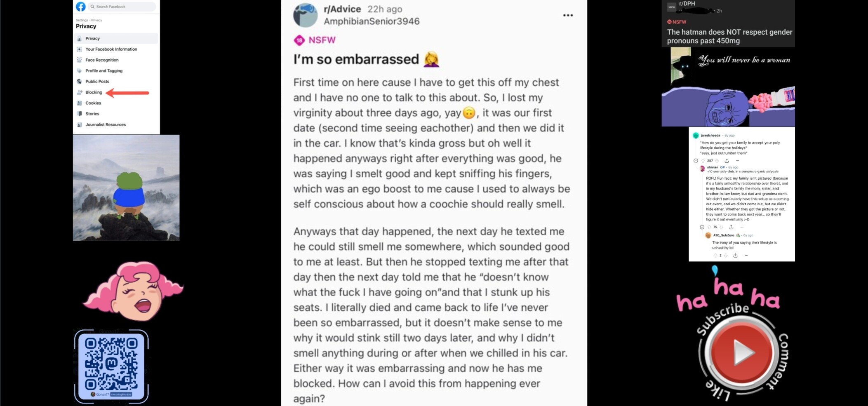Select Face Recognition settings item
Image resolution: width=868 pixels, height=406 pixels.
[x=101, y=60]
